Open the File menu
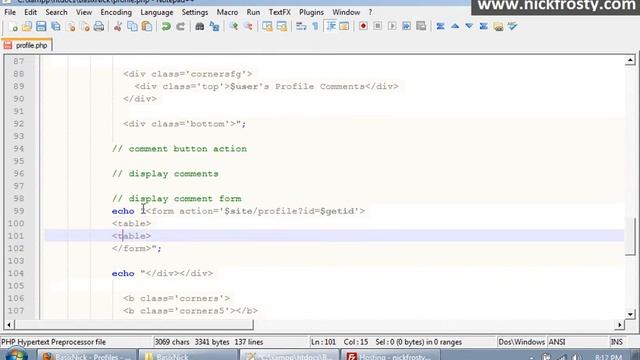 tap(10, 12)
